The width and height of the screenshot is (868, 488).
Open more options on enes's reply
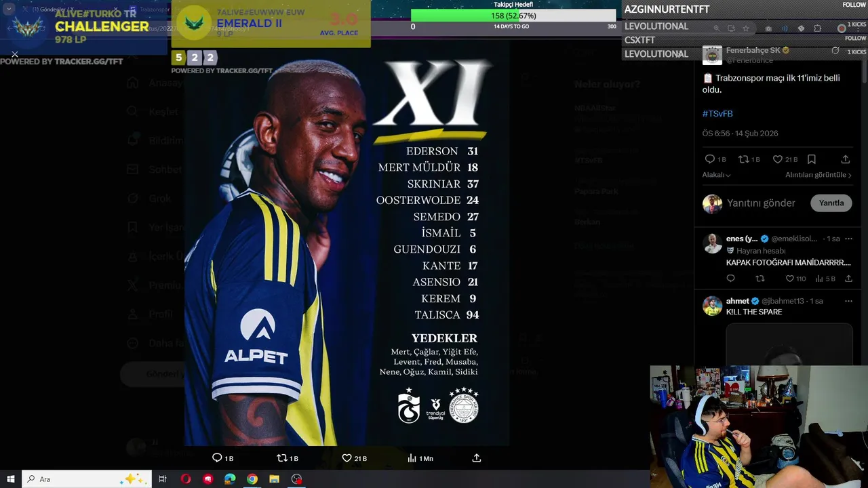tap(848, 239)
